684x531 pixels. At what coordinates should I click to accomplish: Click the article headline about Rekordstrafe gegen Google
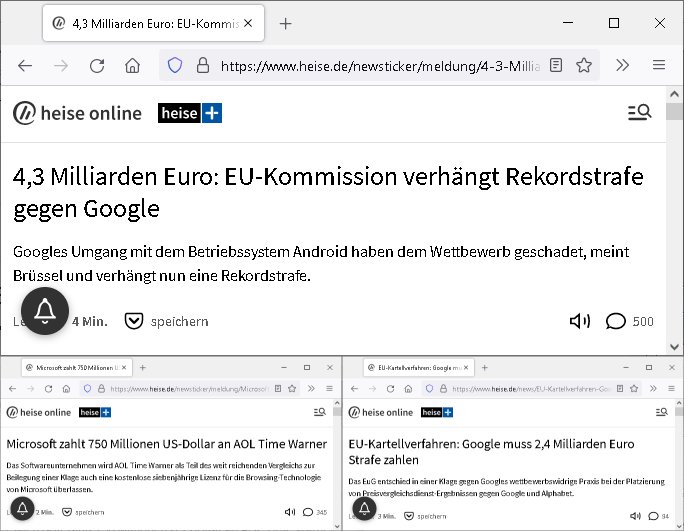pyautogui.click(x=328, y=192)
